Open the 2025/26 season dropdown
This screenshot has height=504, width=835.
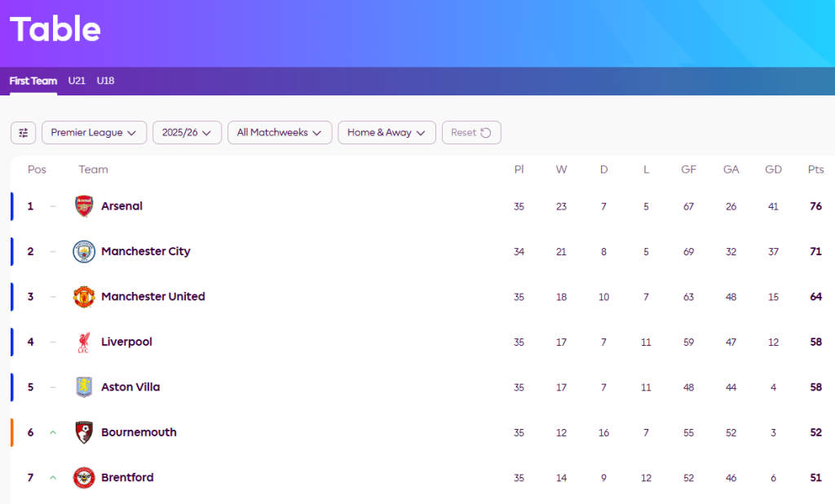click(187, 133)
